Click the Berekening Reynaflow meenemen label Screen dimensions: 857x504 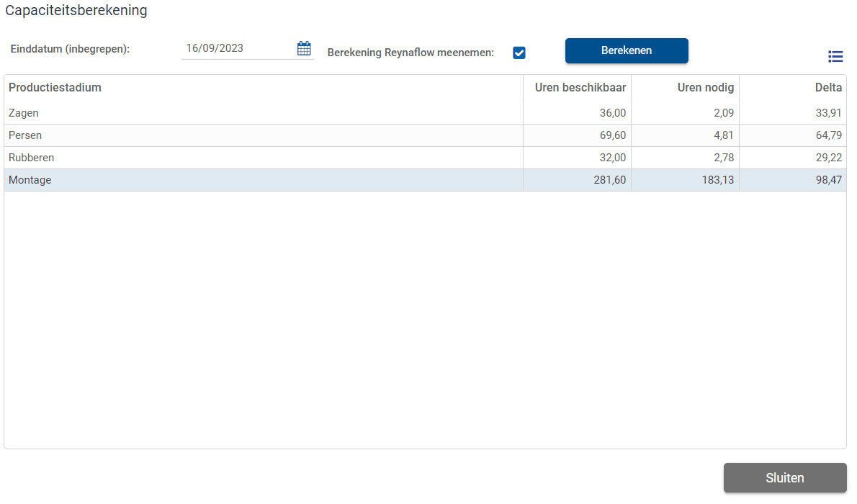click(410, 53)
